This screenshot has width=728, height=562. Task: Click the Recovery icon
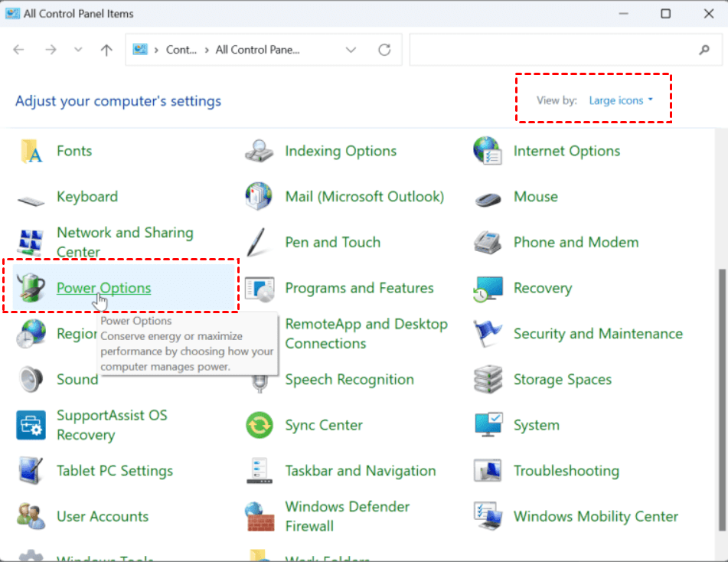[488, 288]
